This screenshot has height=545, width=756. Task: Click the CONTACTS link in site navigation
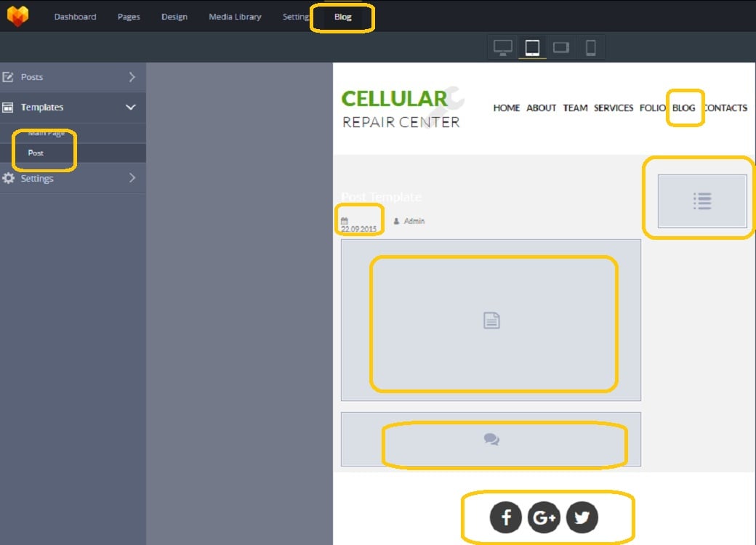[725, 108]
